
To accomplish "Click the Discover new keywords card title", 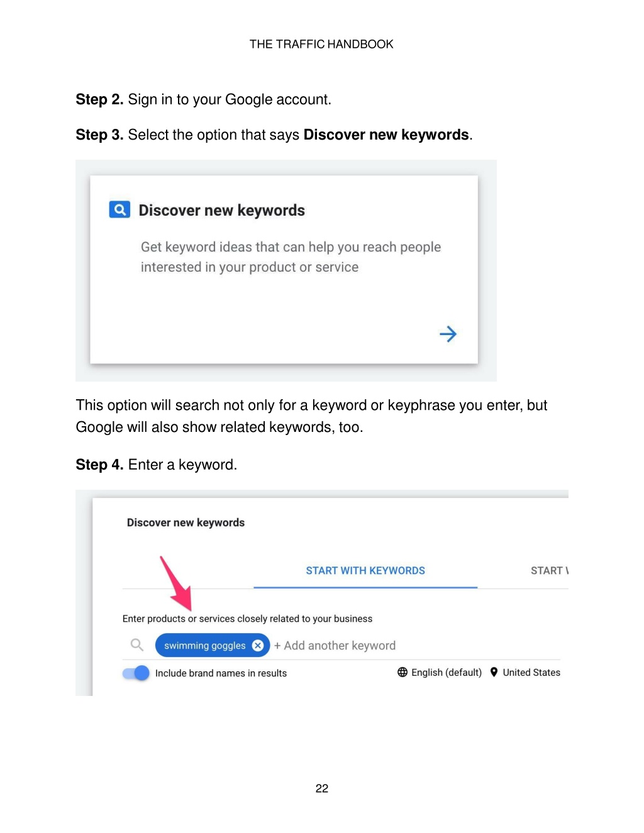I will 222,210.
